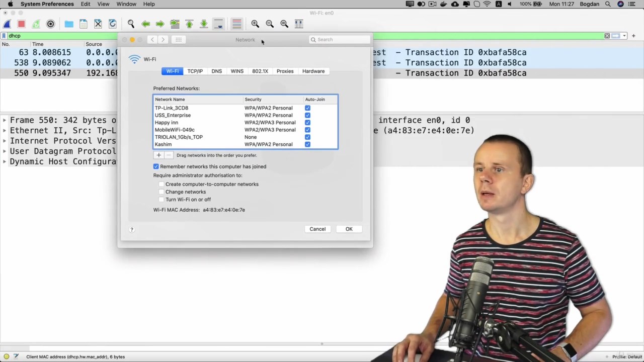Switch to the 802.1X tab
The image size is (644, 362).
tap(260, 71)
